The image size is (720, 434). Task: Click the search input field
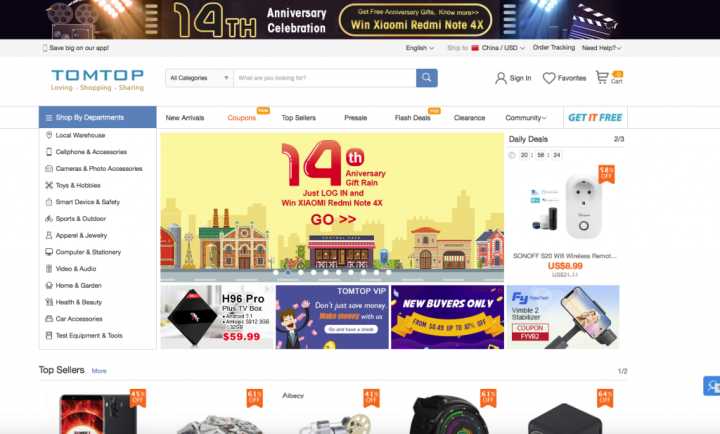point(325,78)
